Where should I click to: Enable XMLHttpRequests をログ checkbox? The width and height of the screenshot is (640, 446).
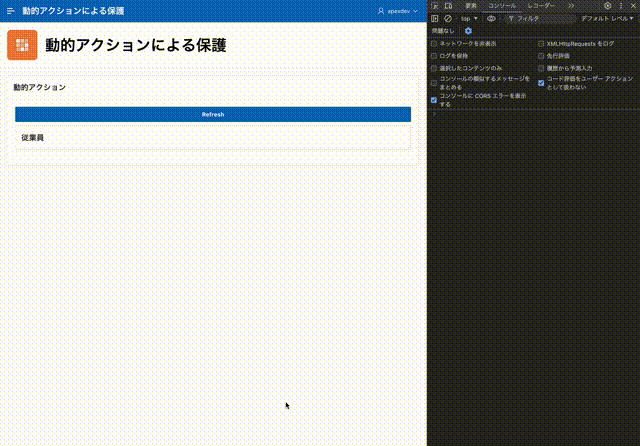541,44
